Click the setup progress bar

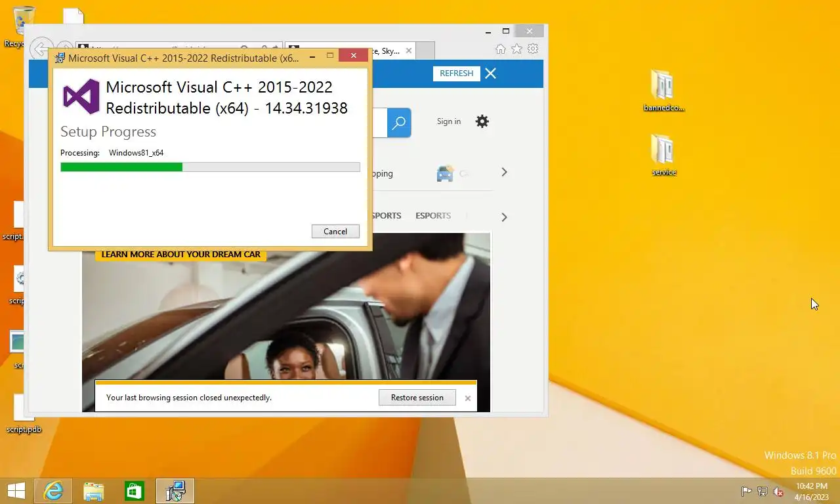pyautogui.click(x=210, y=167)
